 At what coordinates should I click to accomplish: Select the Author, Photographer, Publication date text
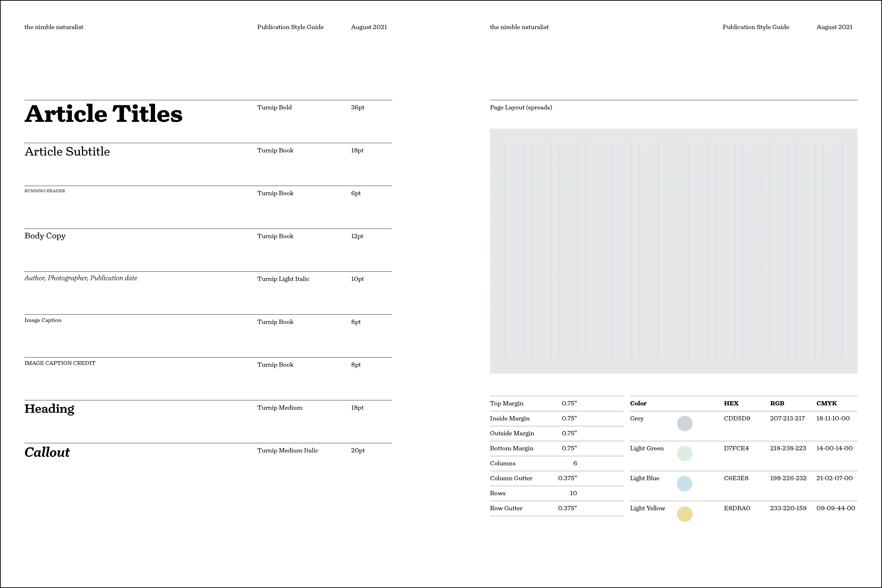(x=81, y=278)
